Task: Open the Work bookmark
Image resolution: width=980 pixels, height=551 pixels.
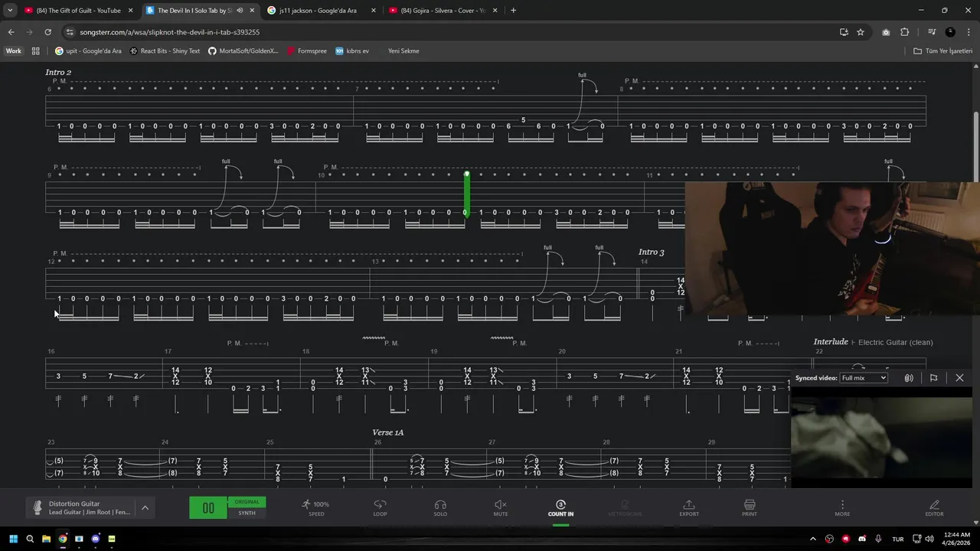Action: [x=14, y=51]
